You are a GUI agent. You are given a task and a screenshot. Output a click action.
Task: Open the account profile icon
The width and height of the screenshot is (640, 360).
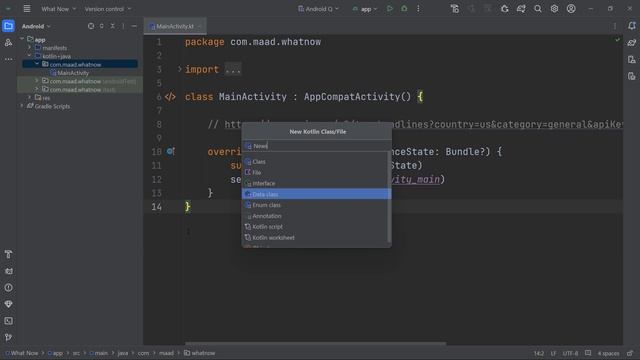coord(571,9)
